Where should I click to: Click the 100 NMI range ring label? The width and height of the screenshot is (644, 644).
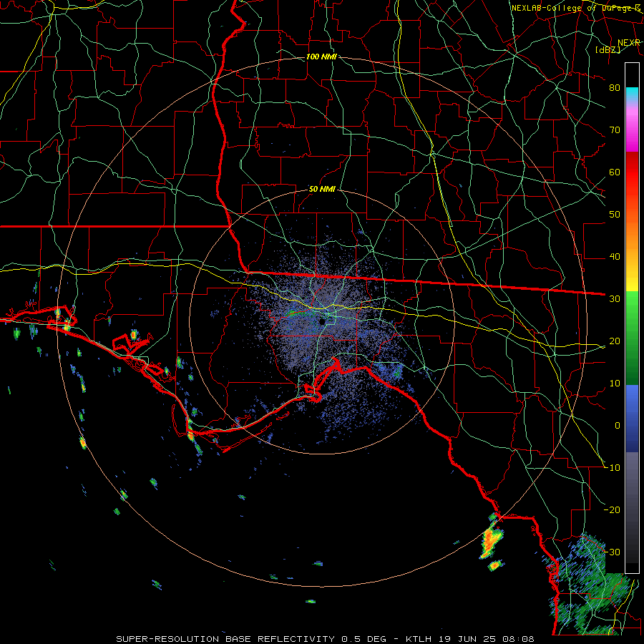321,57
